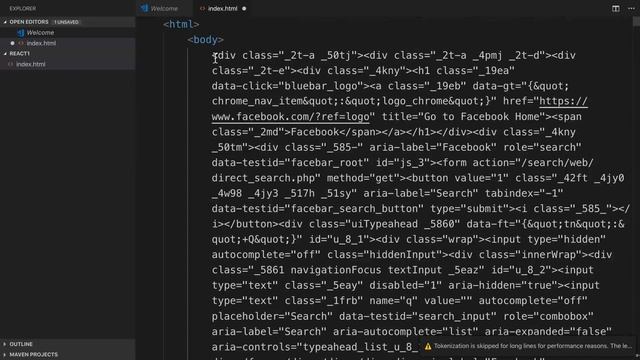Click the data-testid="facebar_root" attribute
This screenshot has height=360, width=640.
click(290, 163)
